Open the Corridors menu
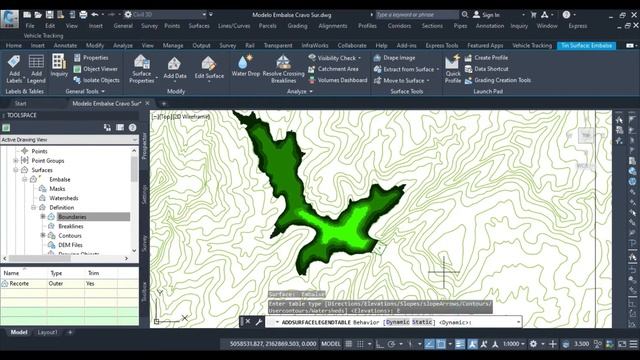The height and width of the screenshot is (360, 640). (x=399, y=26)
